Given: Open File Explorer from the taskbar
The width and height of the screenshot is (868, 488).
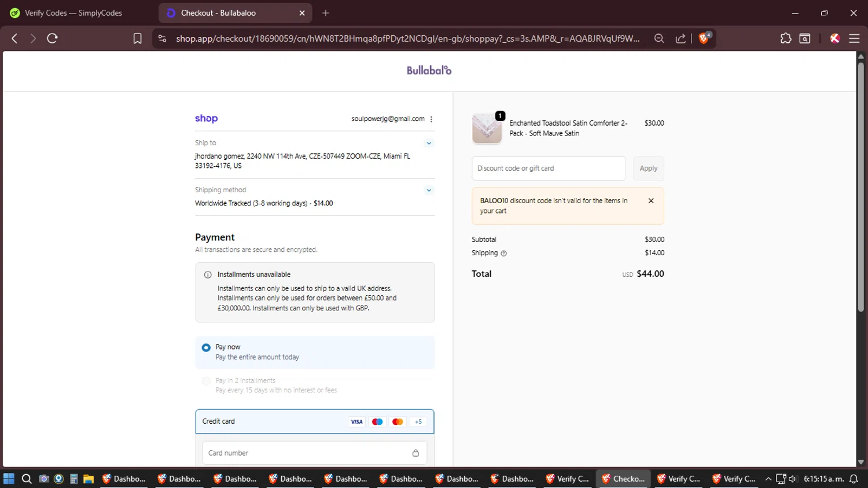Looking at the screenshot, I should (89, 479).
